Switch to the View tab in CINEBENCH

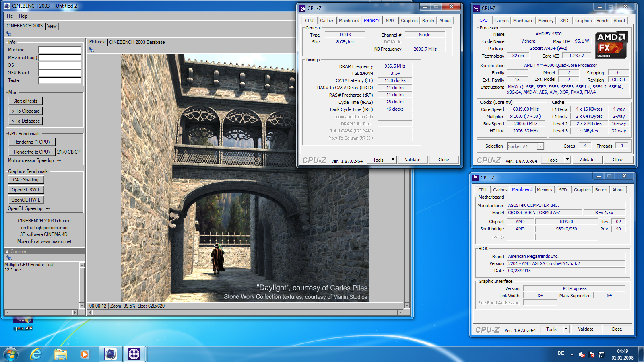coord(52,26)
